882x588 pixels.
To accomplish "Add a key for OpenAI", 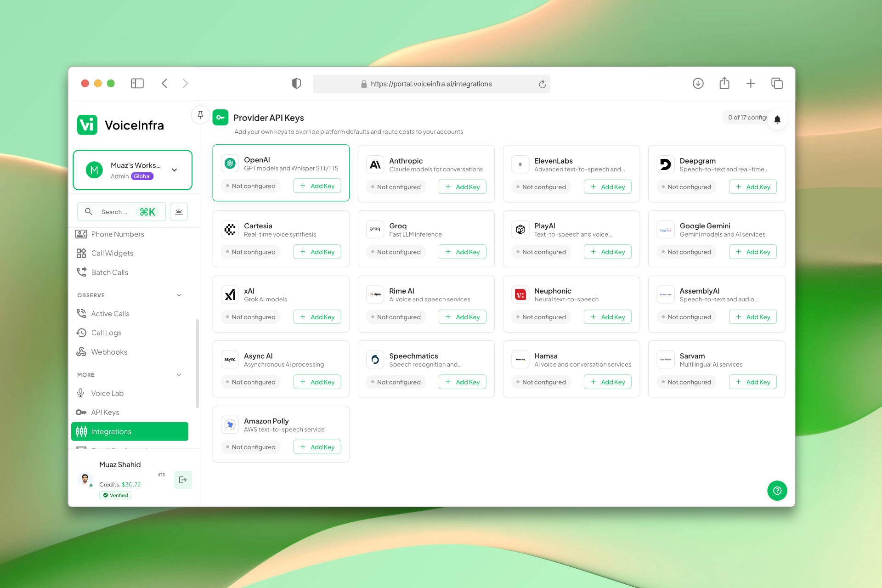I will pos(317,186).
